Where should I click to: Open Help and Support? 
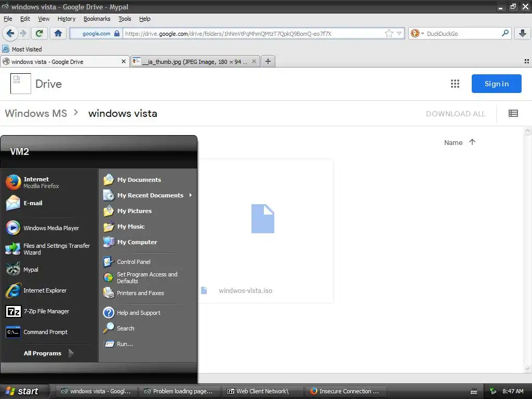click(x=148, y=312)
